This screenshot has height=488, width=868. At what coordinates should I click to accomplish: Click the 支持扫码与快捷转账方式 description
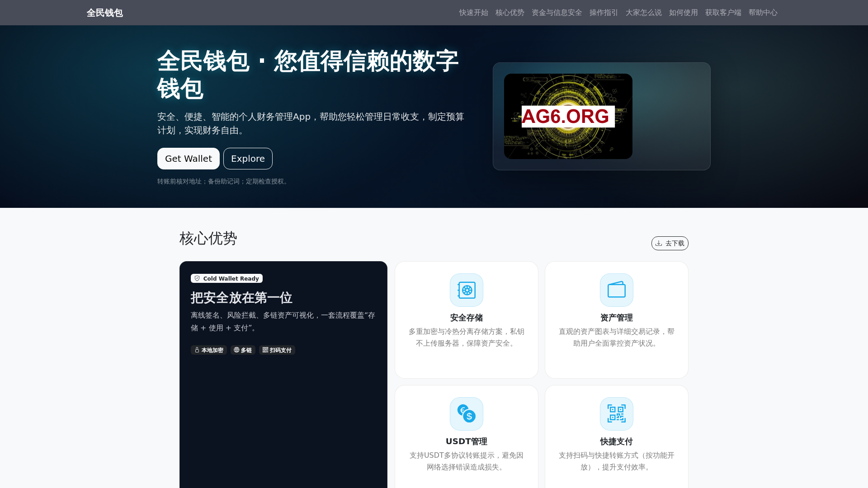click(x=617, y=461)
